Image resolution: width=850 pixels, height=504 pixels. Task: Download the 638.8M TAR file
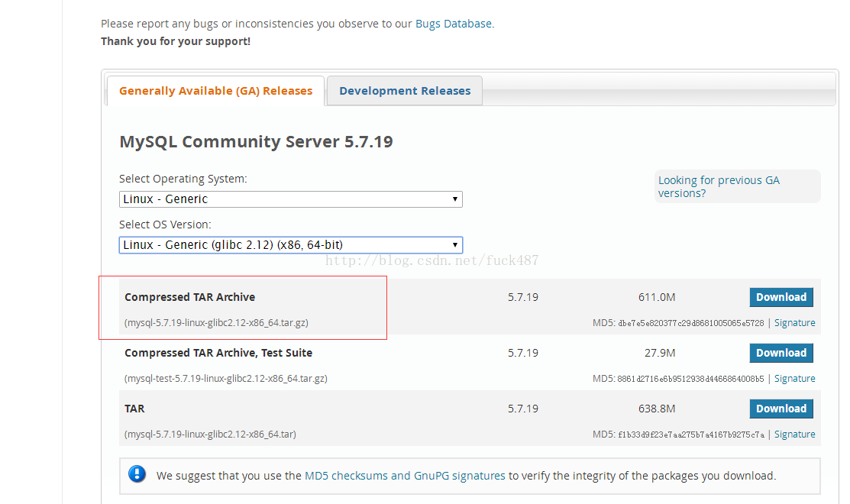tap(781, 409)
